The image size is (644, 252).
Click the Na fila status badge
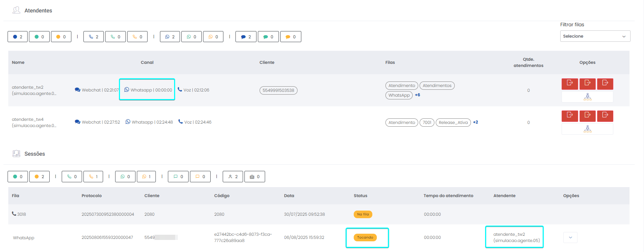(363, 214)
